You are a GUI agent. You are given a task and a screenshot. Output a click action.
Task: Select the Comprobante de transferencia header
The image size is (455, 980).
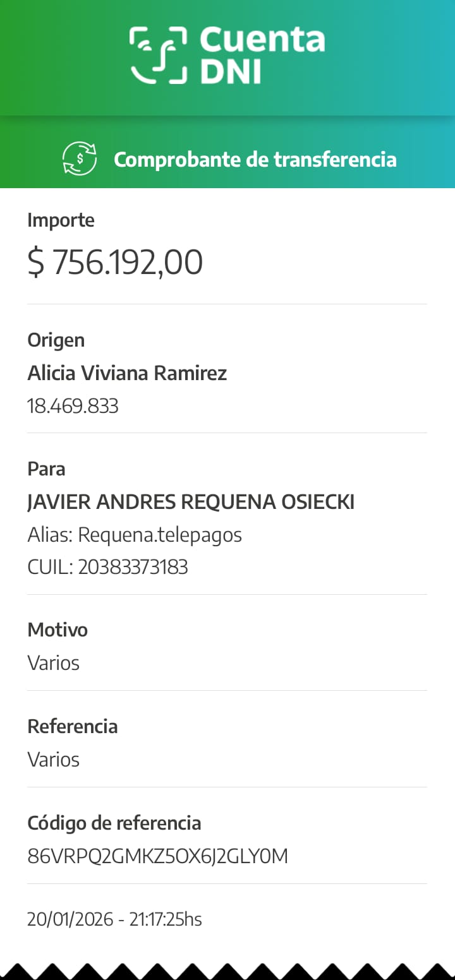[x=255, y=159]
